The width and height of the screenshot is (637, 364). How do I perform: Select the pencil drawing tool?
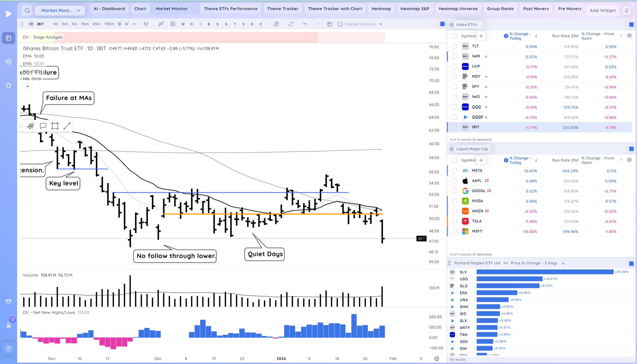[x=276, y=24]
